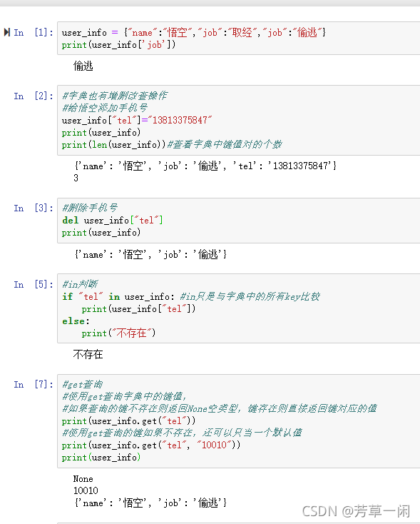The height and width of the screenshot is (524, 420).
Task: Select the output value 3
Action: coord(76,178)
